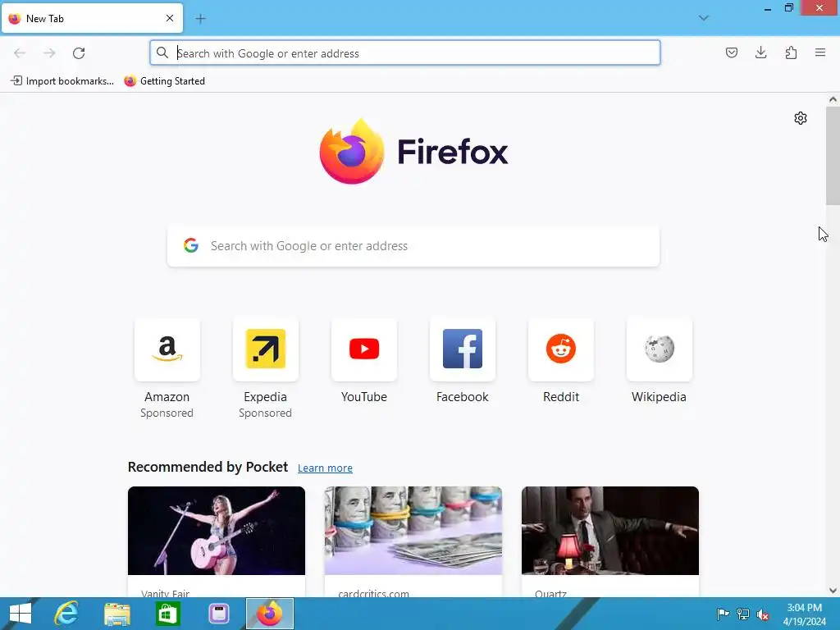Image resolution: width=840 pixels, height=630 pixels.
Task: Click the scrollbar down arrow
Action: click(833, 591)
